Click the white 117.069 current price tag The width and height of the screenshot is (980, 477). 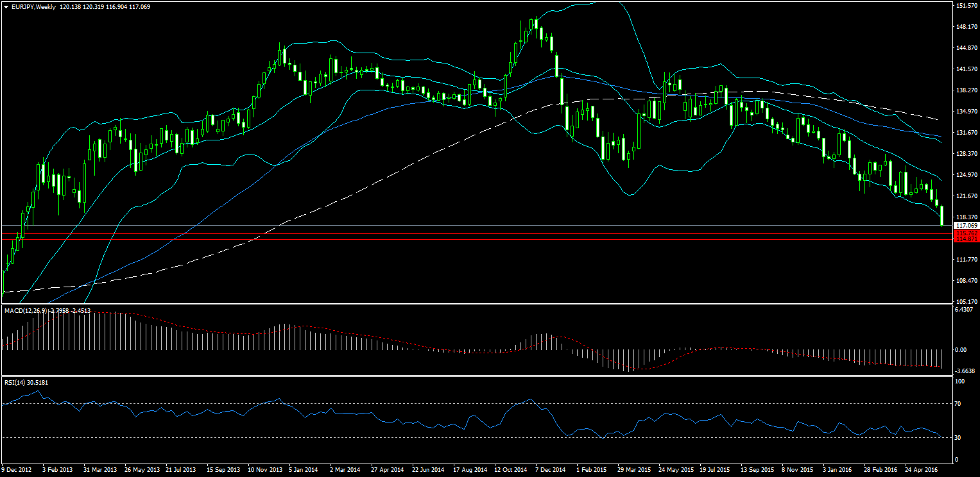(965, 226)
